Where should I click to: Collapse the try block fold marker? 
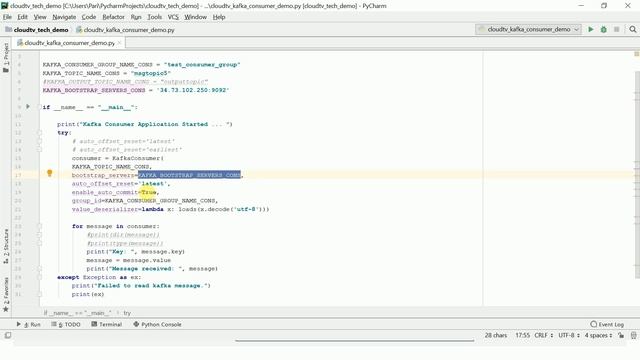tap(40, 133)
